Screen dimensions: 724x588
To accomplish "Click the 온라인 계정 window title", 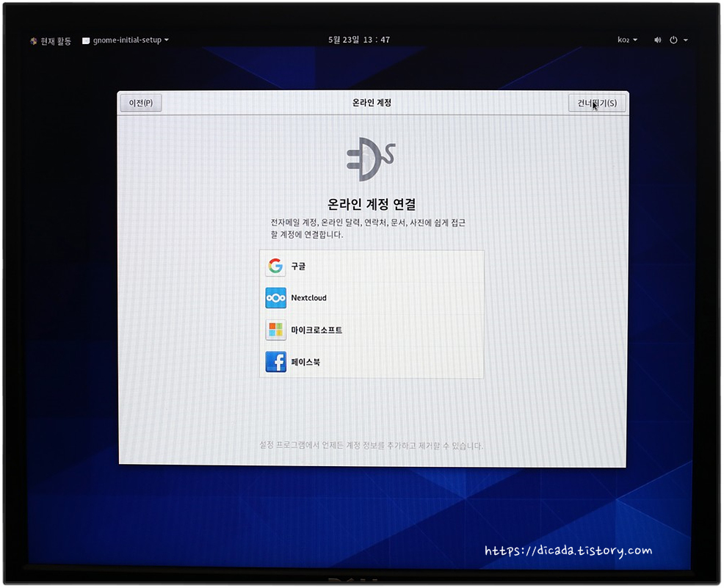I will pyautogui.click(x=372, y=103).
